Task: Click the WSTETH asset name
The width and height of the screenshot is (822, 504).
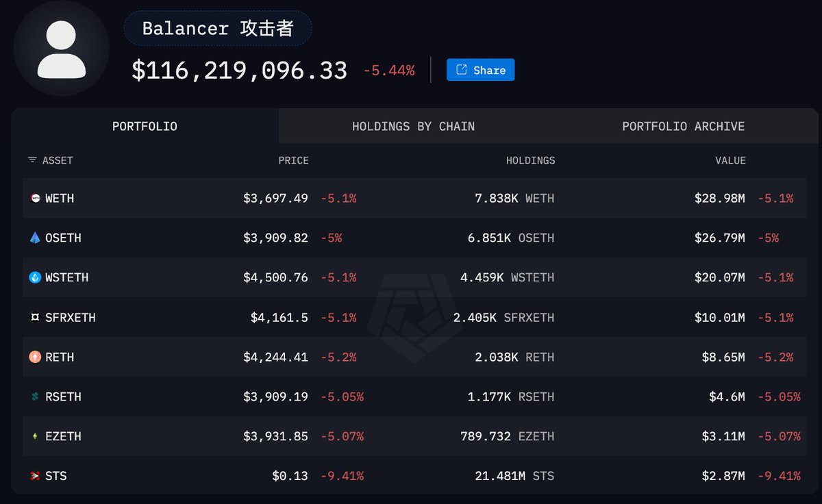Action: tap(67, 278)
